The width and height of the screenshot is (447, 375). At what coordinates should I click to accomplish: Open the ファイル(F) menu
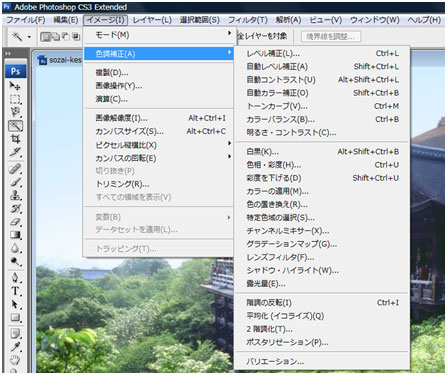[x=26, y=20]
